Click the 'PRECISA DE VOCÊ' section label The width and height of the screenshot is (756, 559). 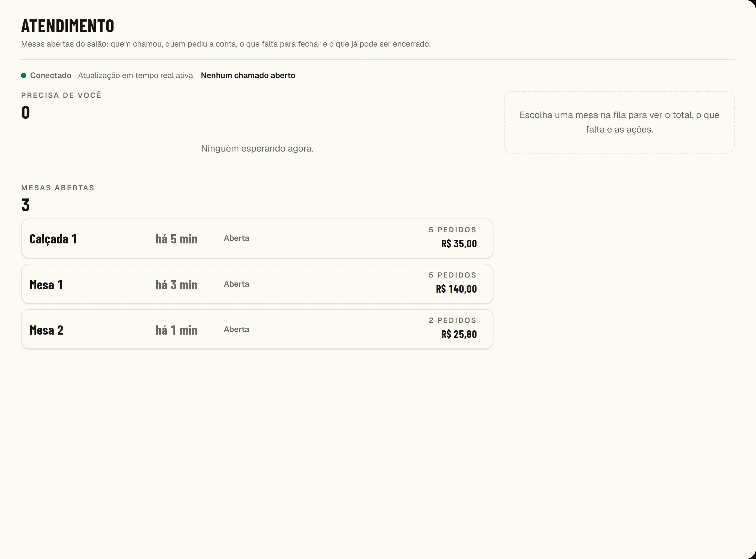coord(61,95)
